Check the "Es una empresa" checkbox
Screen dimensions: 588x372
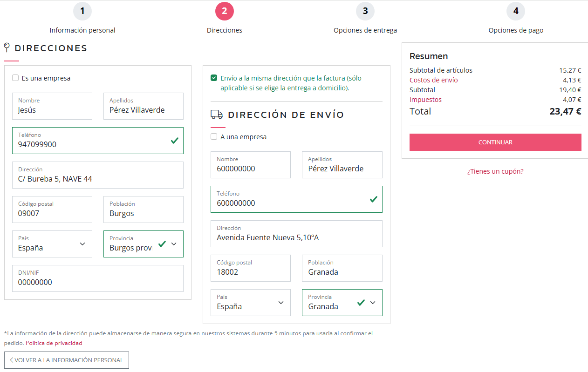click(x=15, y=78)
